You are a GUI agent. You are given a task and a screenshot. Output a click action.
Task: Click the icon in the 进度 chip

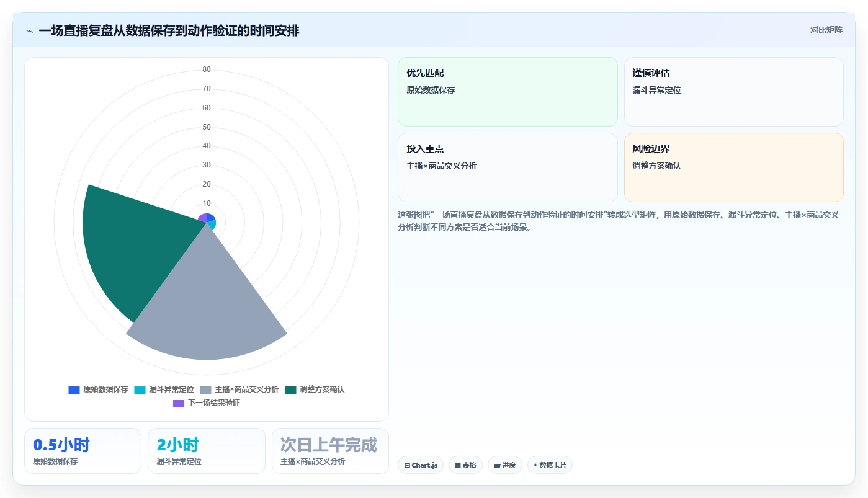pos(497,465)
